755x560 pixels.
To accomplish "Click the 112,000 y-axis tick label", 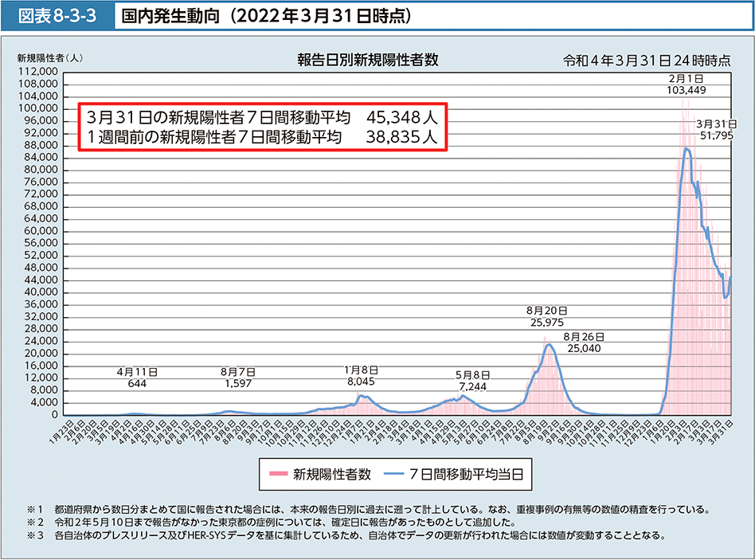I will click(37, 71).
